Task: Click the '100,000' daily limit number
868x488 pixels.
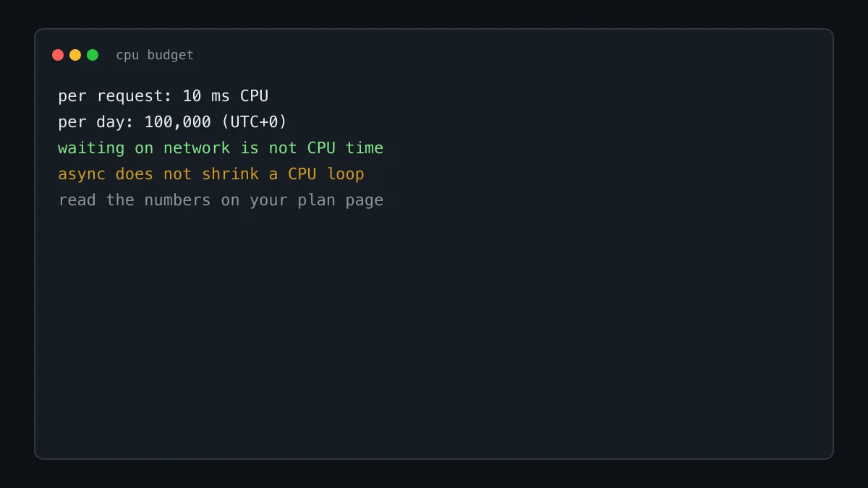Action: tap(177, 122)
